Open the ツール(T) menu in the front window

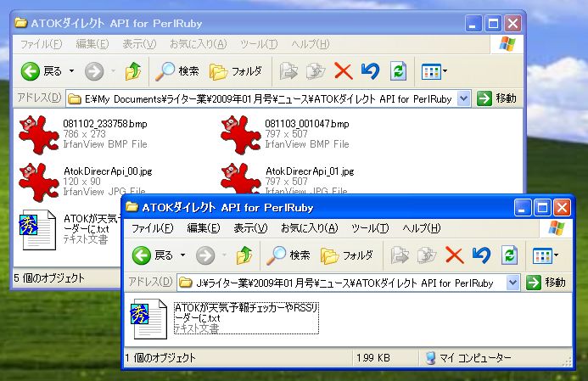click(x=370, y=228)
